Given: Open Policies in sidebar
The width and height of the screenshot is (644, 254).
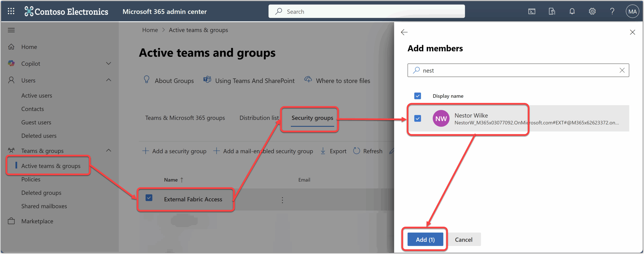Looking at the screenshot, I should (31, 179).
